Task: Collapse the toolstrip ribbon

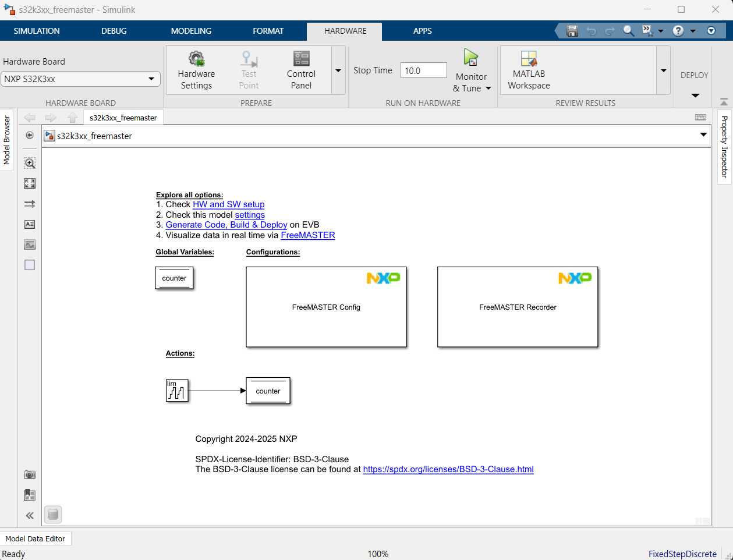Action: coord(724,102)
